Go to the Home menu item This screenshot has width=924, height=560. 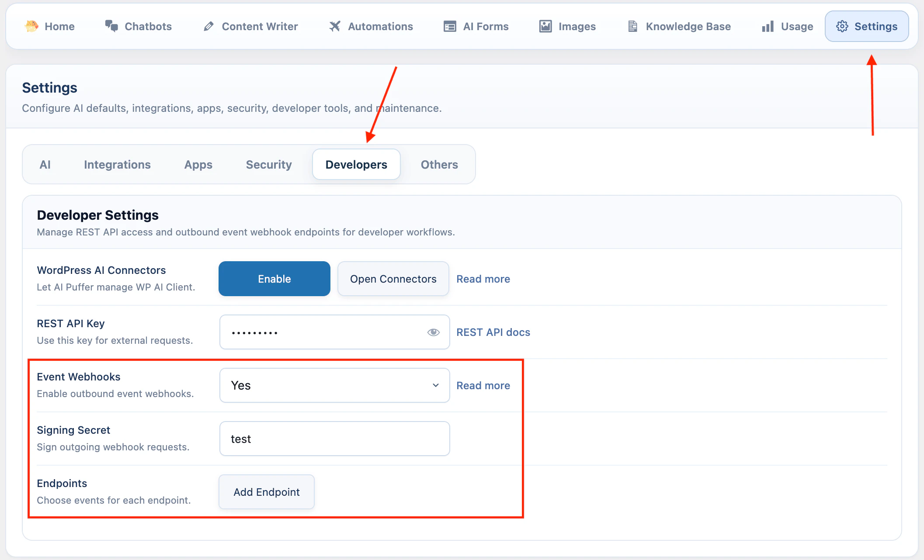50,26
